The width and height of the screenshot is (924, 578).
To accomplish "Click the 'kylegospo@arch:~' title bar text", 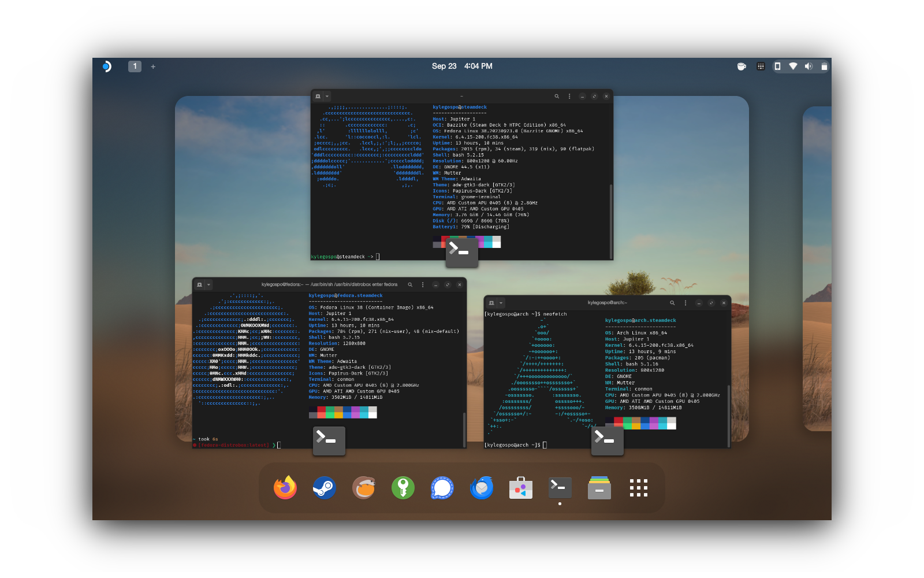I will tap(607, 302).
